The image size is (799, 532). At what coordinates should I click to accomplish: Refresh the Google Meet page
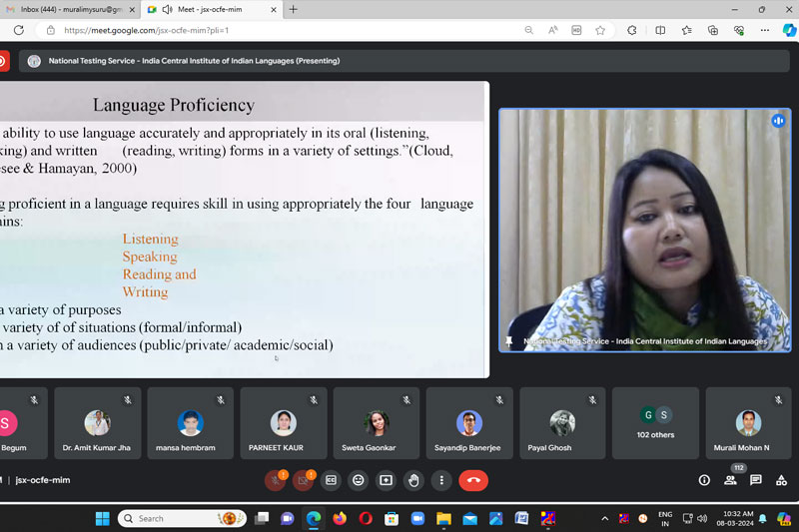click(x=19, y=30)
